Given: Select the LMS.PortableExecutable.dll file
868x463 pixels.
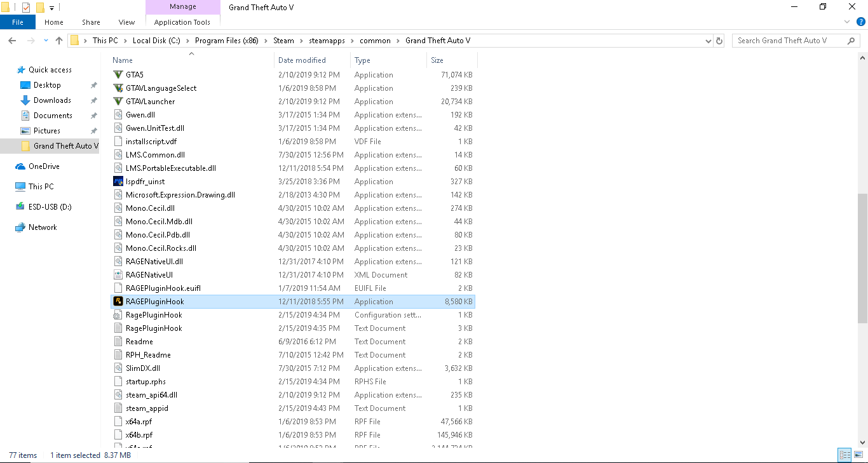Looking at the screenshot, I should 171,168.
